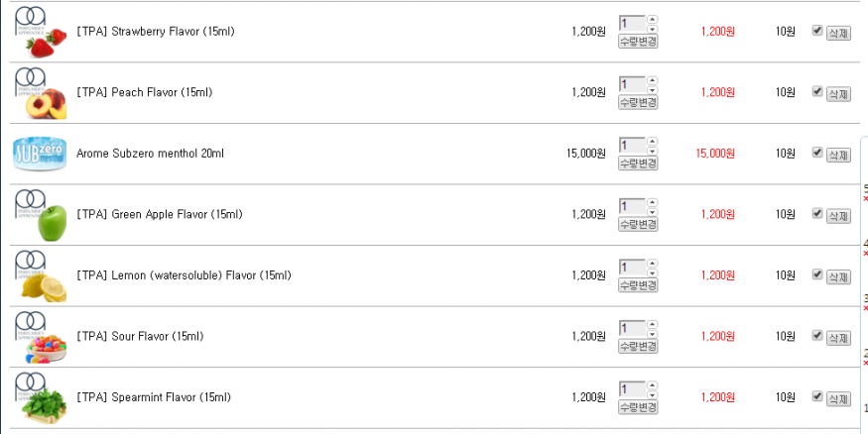Click the Subzero menthol product image
The height and width of the screenshot is (434, 868).
coord(41,154)
